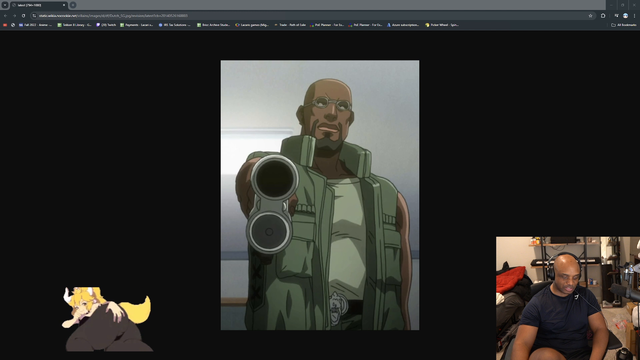
Task: Open a new browser tab
Action: click(x=73, y=5)
